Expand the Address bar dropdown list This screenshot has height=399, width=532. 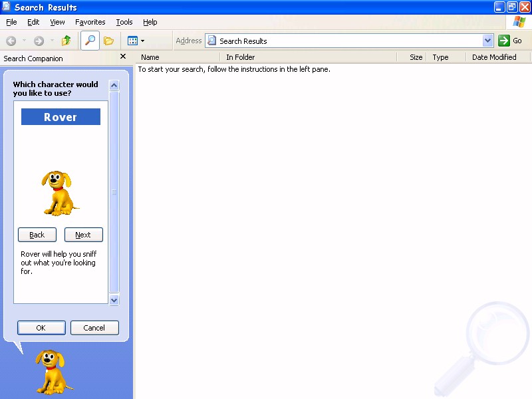[x=487, y=41]
